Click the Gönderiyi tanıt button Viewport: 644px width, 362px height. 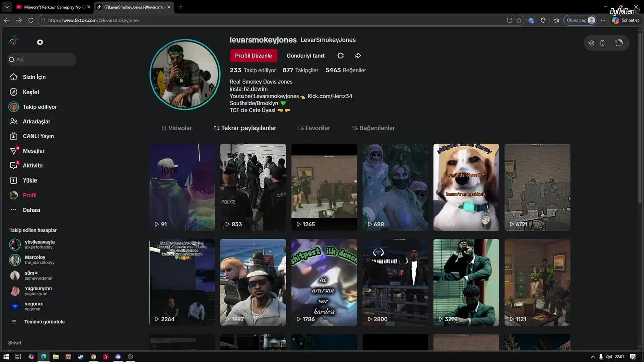tap(305, 56)
